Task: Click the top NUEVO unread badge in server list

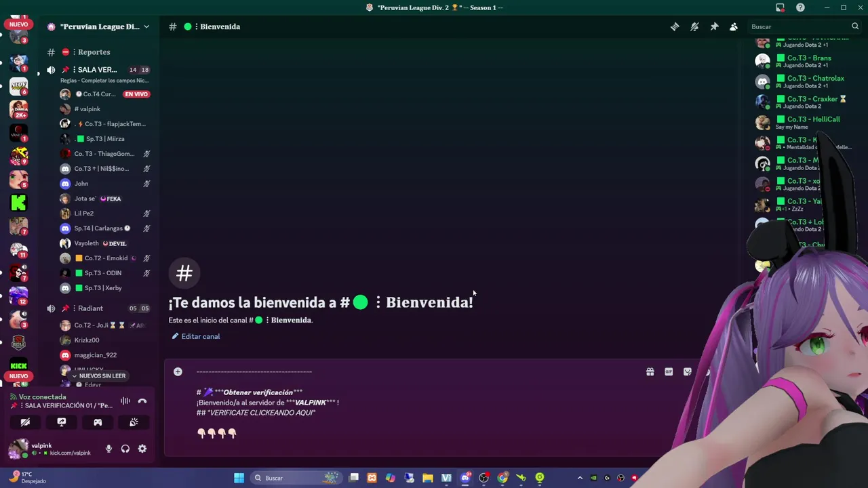Action: click(x=18, y=24)
